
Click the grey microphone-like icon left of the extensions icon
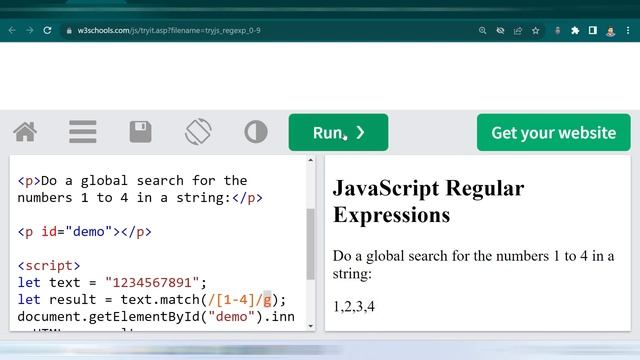pos(558,31)
